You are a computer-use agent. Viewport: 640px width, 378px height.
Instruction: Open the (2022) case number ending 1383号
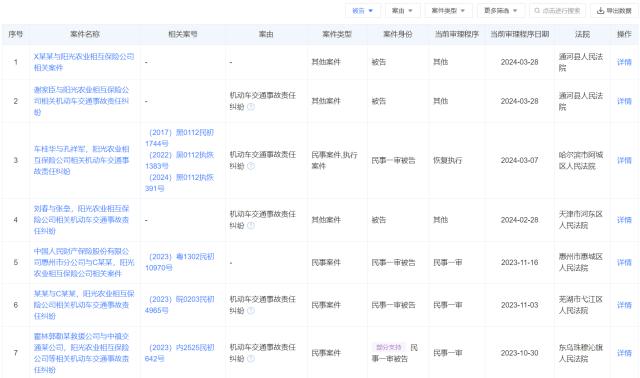click(179, 160)
